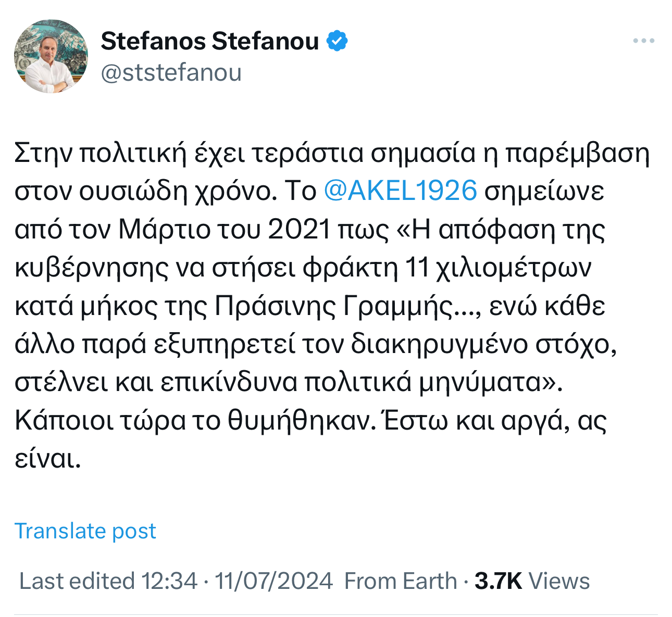Viewport: 672px width, 617px height.
Task: Click the From Earth location label
Action: click(401, 581)
